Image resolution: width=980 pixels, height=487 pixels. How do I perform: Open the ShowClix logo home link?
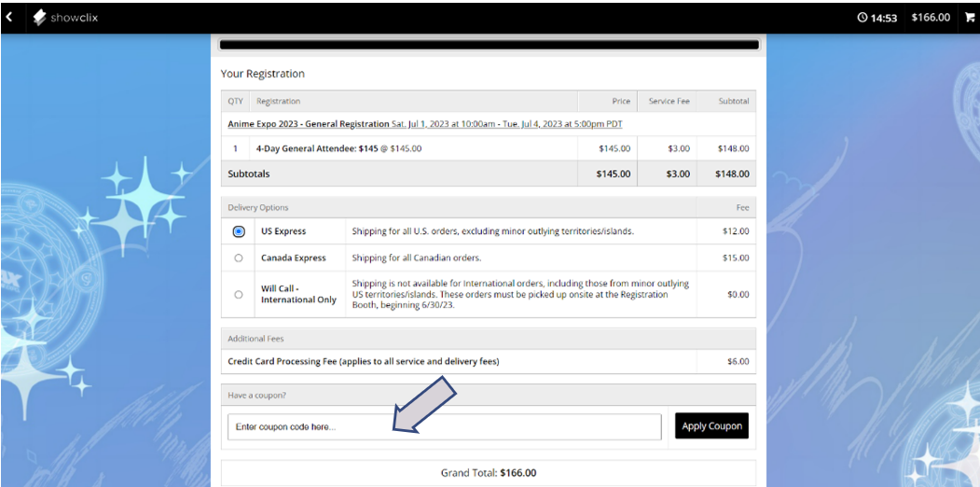point(65,18)
